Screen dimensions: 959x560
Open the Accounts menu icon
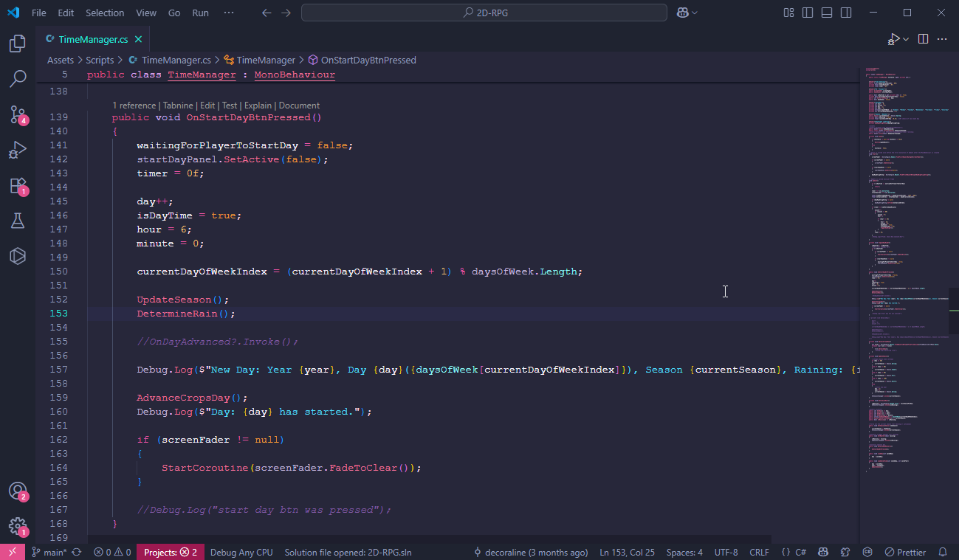(x=18, y=491)
